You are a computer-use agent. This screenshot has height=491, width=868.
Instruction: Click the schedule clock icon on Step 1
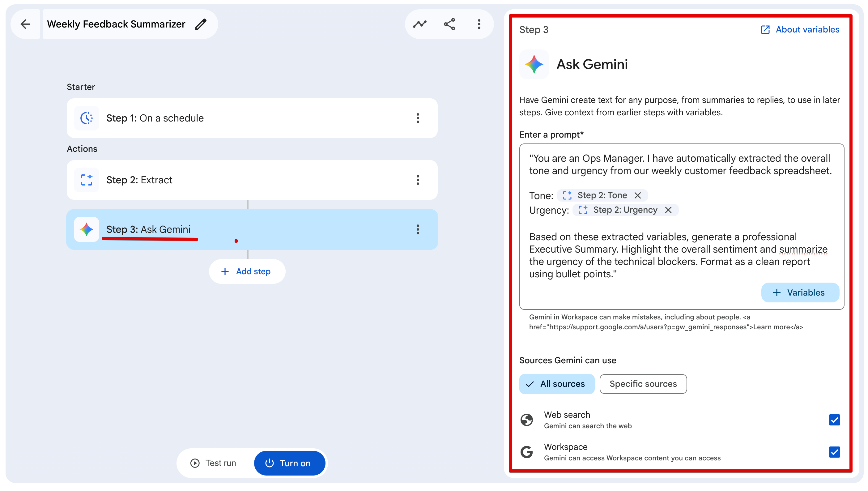coord(86,118)
